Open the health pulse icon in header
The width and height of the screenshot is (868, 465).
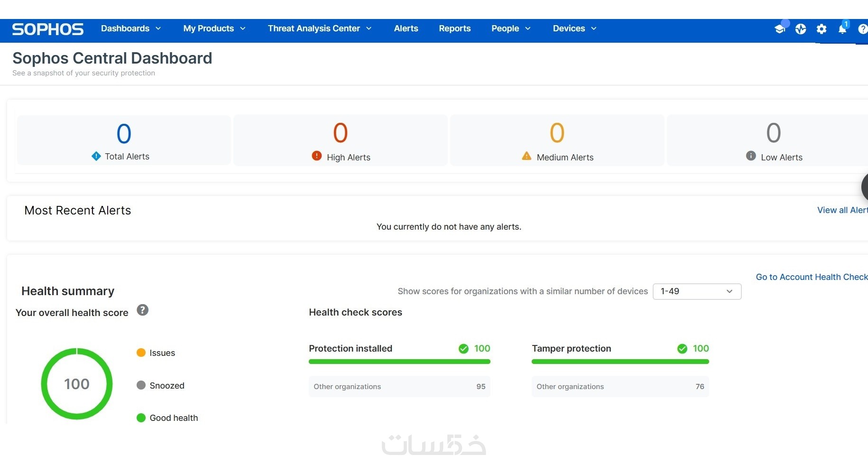pos(801,29)
